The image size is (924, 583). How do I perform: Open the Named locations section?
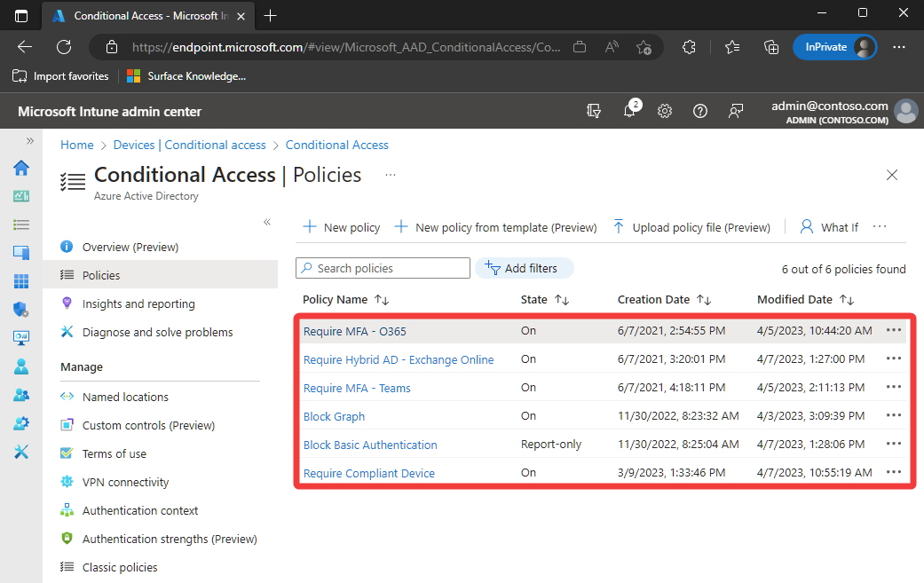click(123, 396)
